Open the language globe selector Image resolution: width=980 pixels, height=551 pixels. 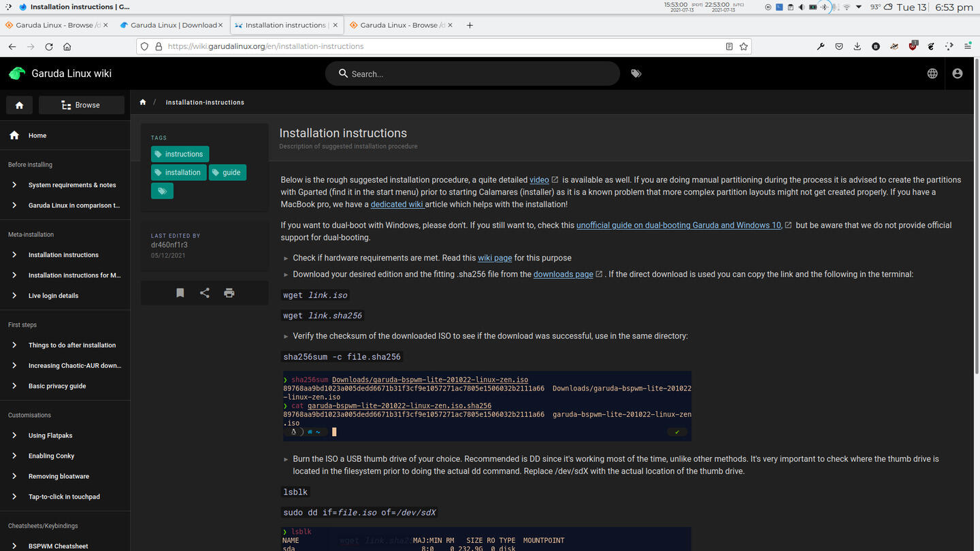932,73
